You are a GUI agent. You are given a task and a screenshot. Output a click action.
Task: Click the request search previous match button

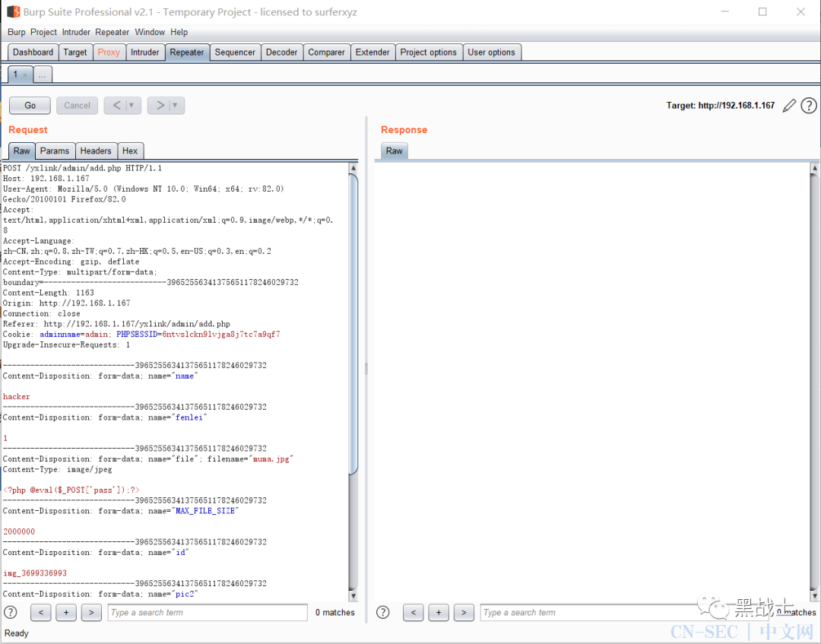coord(41,612)
